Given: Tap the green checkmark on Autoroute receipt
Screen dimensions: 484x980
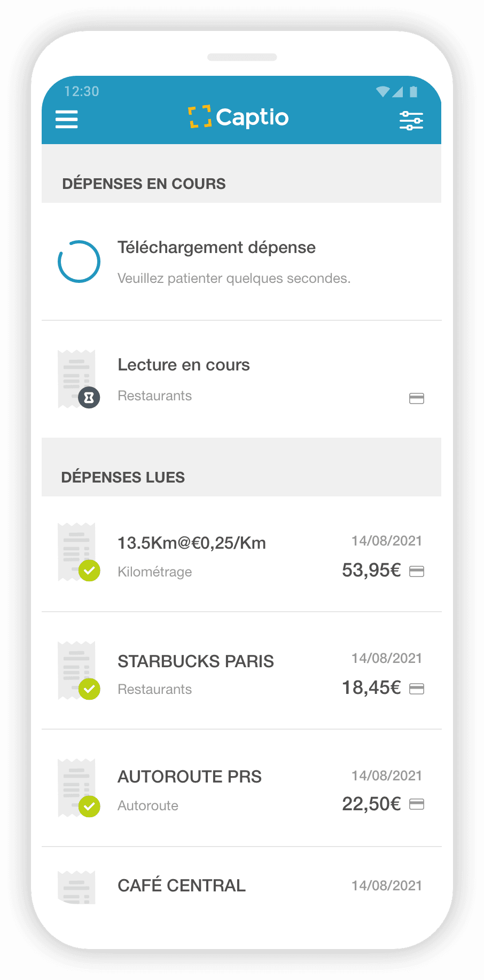Looking at the screenshot, I should (89, 806).
